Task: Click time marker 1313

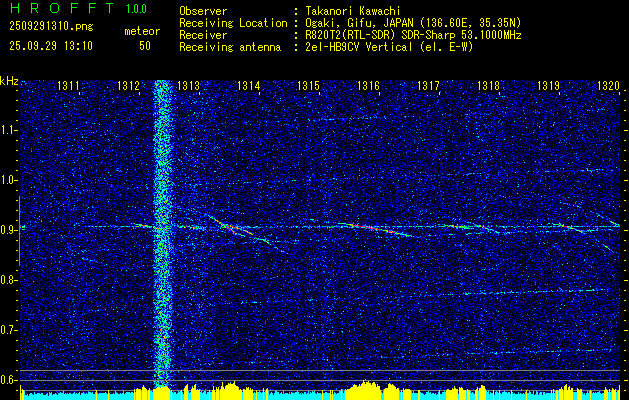Action: click(188, 85)
